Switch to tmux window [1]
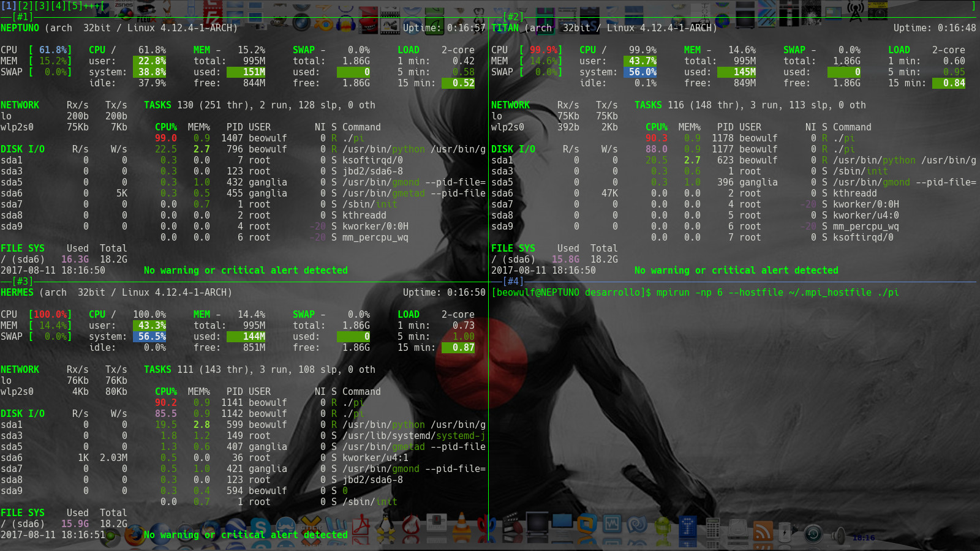The image size is (980, 551). coord(9,6)
